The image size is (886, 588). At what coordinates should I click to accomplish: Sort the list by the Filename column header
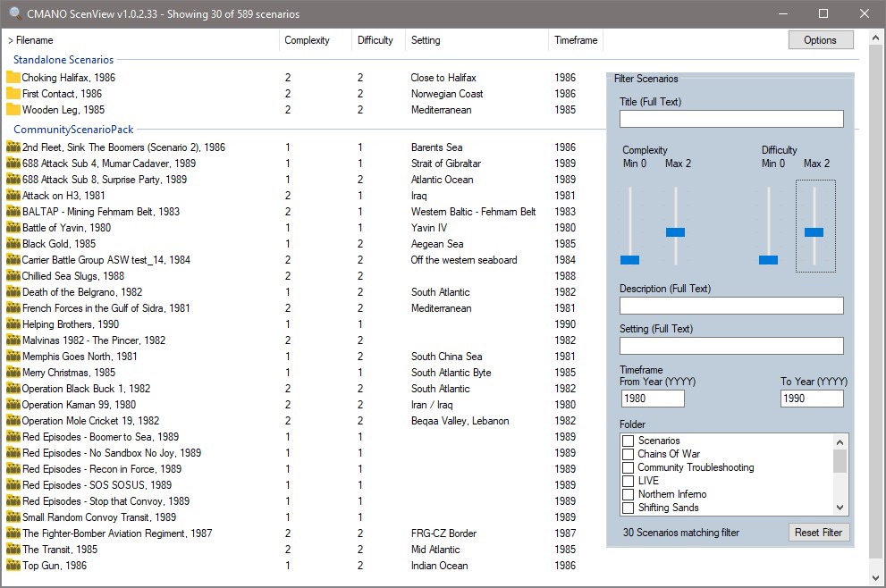(34, 40)
